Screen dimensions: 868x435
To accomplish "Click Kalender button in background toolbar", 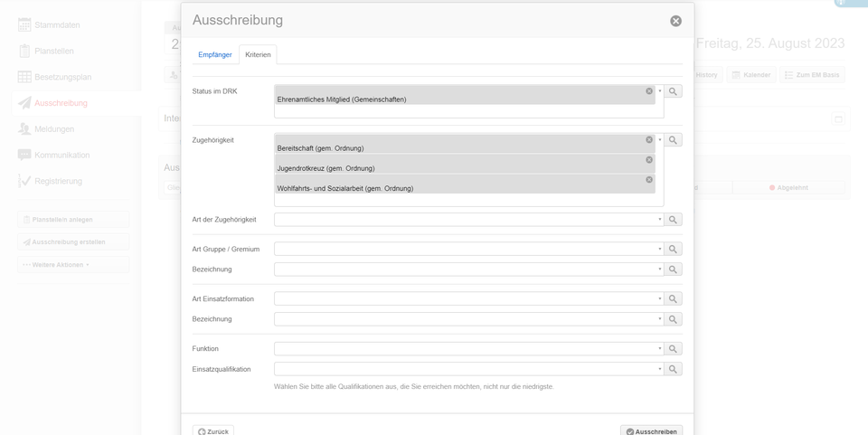I will pos(751,75).
